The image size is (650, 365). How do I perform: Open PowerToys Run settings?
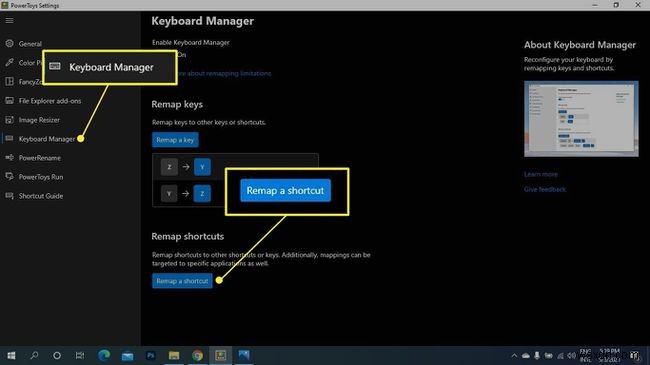[41, 177]
